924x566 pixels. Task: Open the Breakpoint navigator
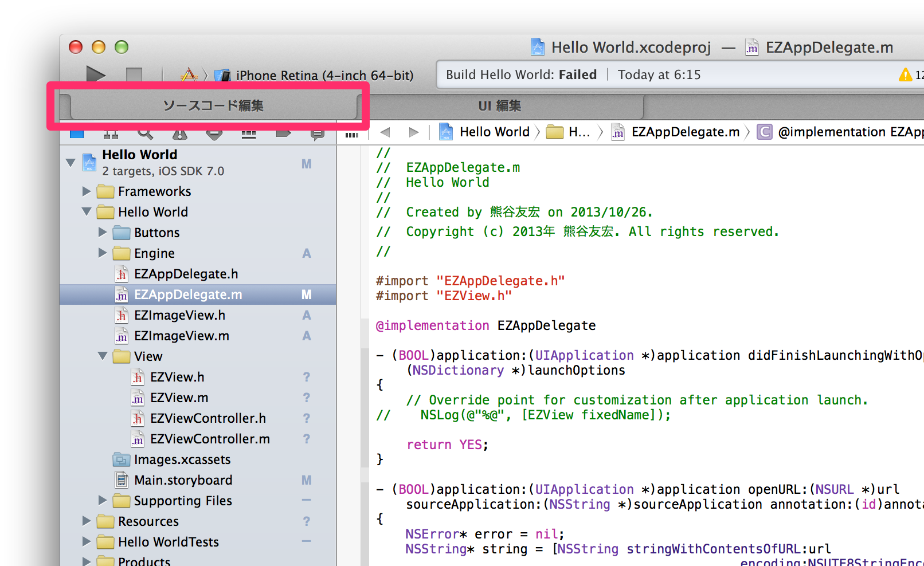click(x=283, y=133)
